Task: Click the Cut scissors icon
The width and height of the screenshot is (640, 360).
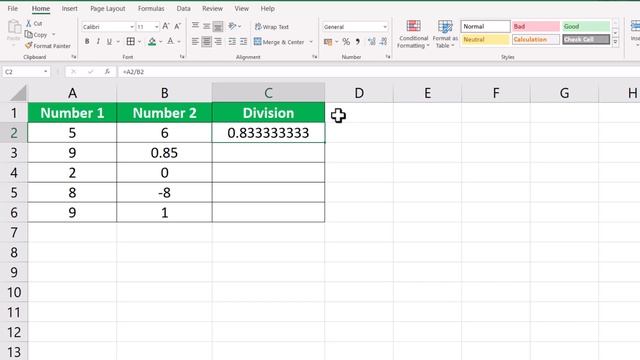Action: coord(29,24)
